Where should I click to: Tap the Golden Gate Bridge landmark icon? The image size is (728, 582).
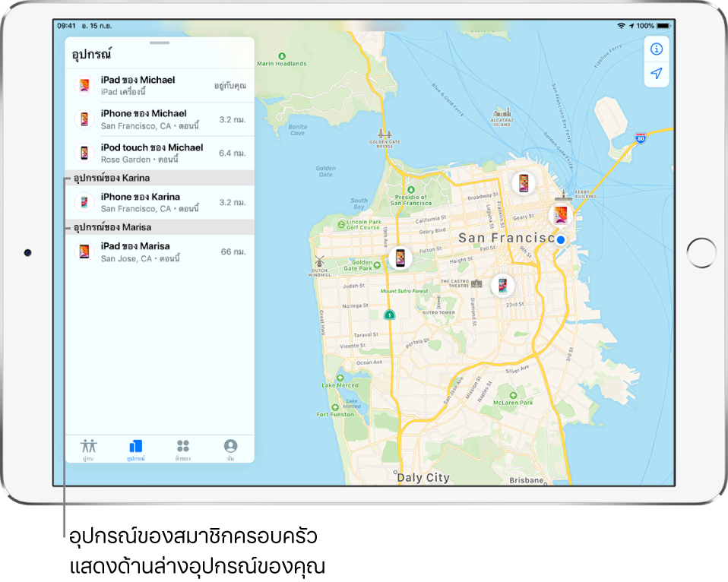(x=385, y=134)
